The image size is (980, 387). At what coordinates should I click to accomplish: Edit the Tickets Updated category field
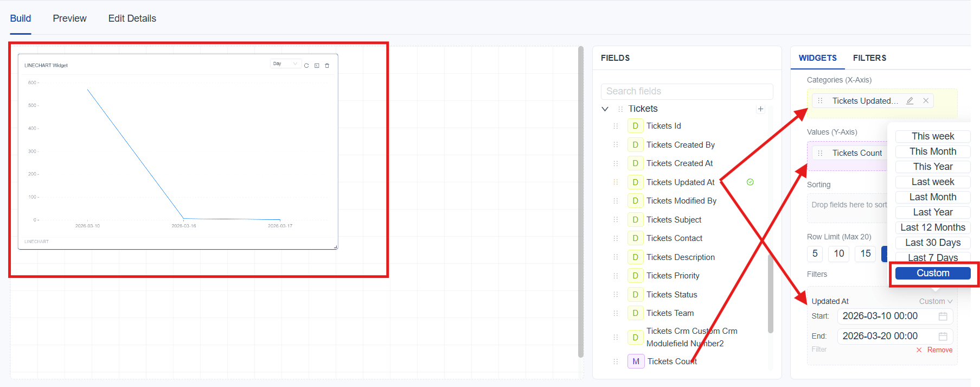[909, 101]
